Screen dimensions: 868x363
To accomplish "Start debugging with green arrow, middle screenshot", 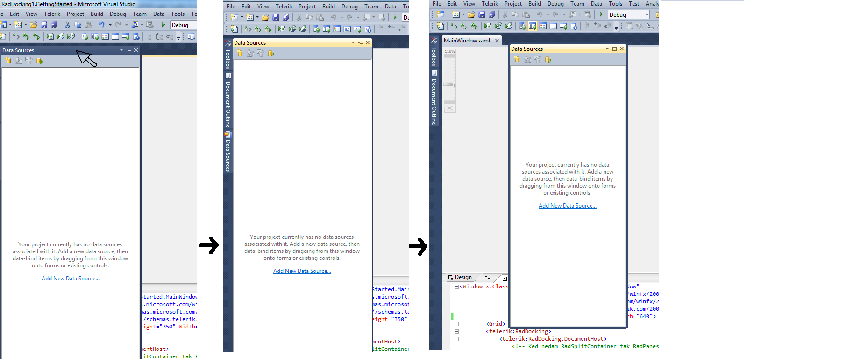I will coord(395,17).
